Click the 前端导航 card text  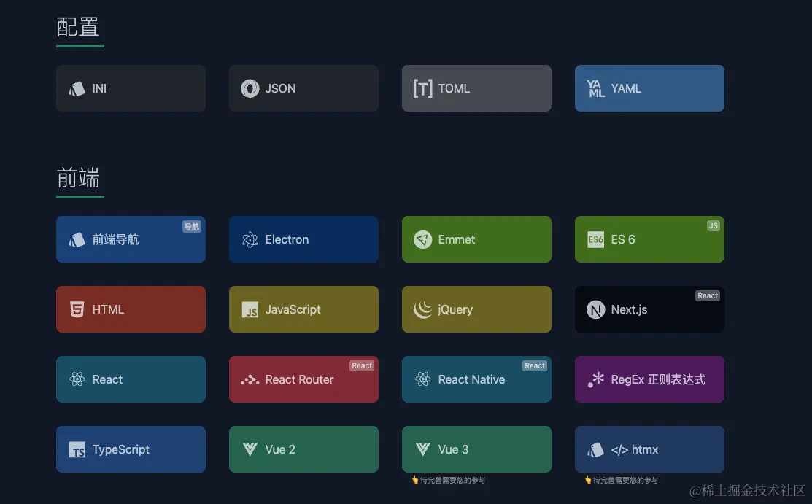[x=115, y=239]
